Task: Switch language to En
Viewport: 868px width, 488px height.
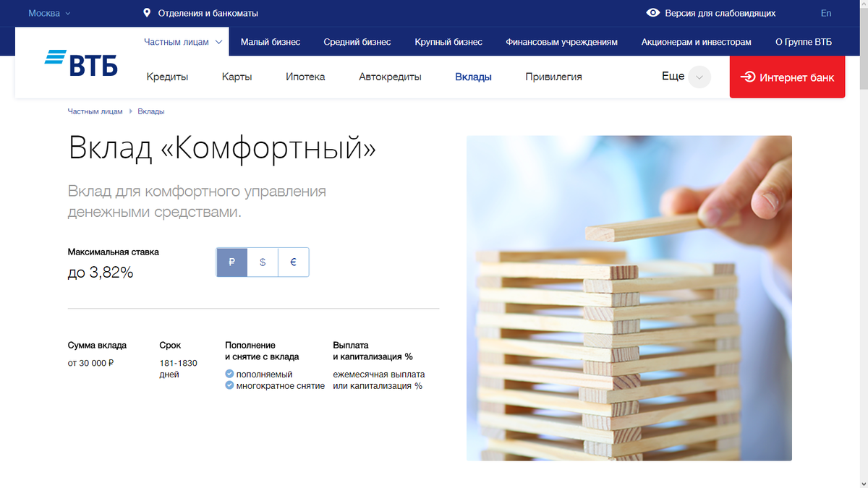Action: pos(826,13)
